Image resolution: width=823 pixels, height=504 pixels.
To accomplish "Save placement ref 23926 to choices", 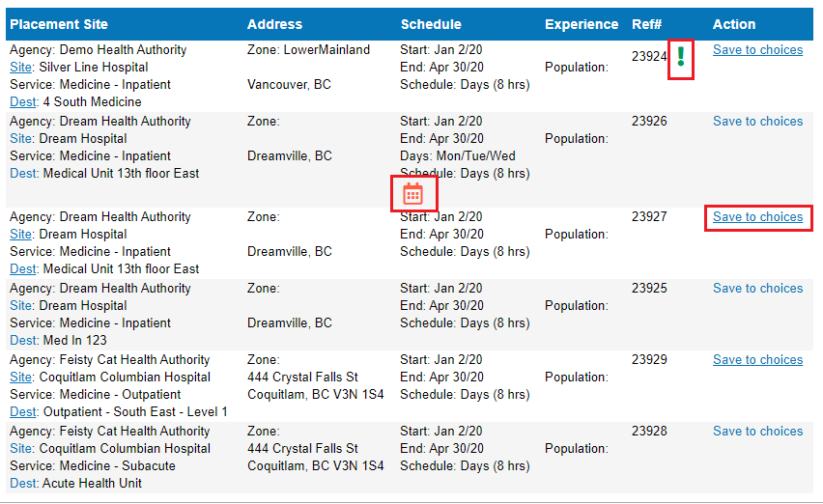I will (x=757, y=121).
